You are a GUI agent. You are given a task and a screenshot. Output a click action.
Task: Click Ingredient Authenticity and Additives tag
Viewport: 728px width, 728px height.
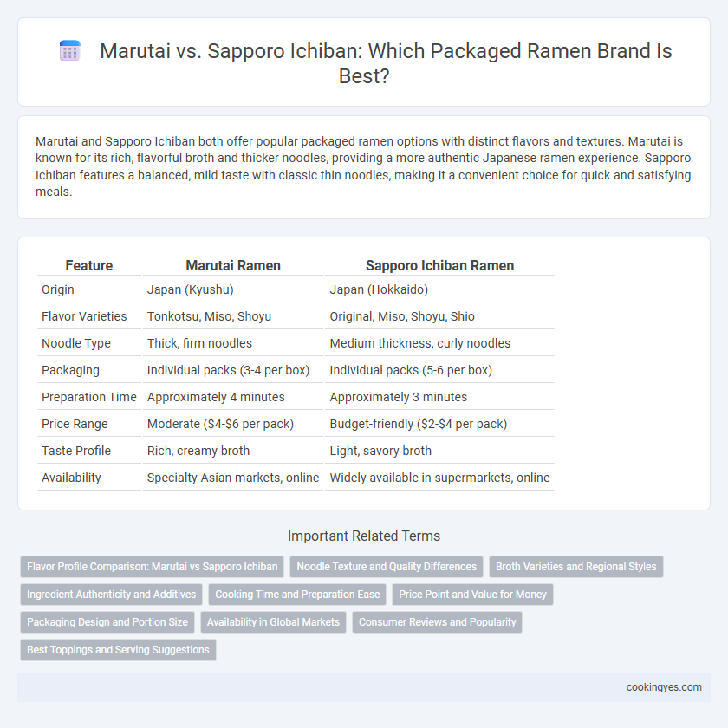coord(112,595)
